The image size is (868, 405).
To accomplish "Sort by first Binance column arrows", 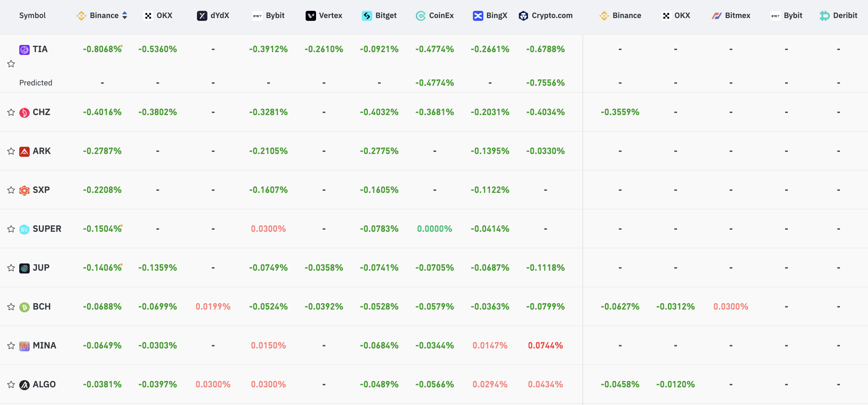I will [125, 15].
